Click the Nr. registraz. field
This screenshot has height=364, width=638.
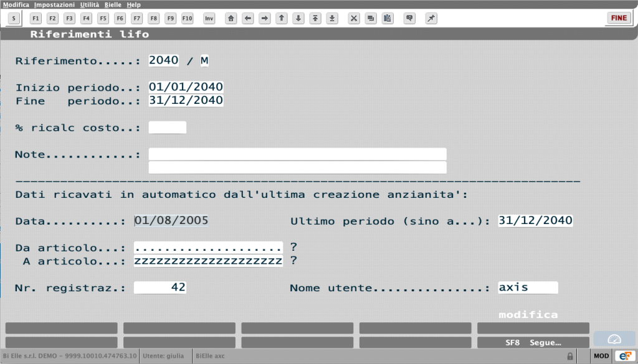pos(160,287)
